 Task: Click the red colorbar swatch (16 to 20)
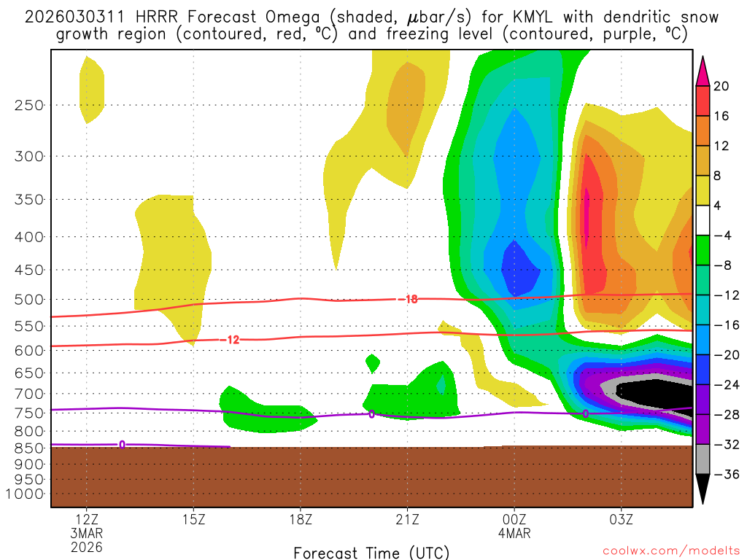pyautogui.click(x=703, y=101)
